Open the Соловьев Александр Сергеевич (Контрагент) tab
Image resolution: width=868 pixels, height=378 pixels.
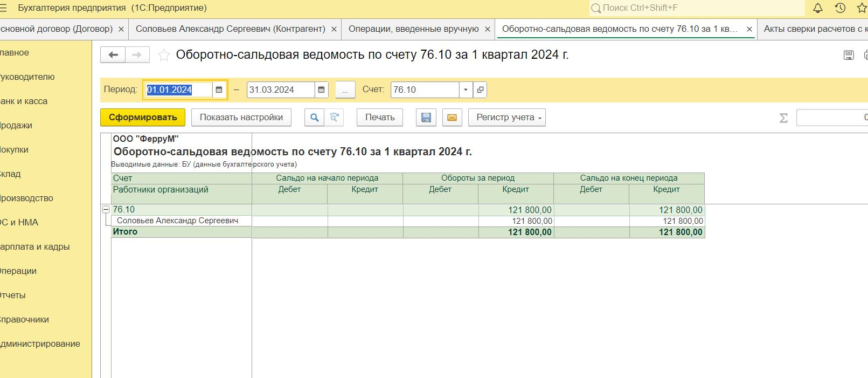coord(230,29)
